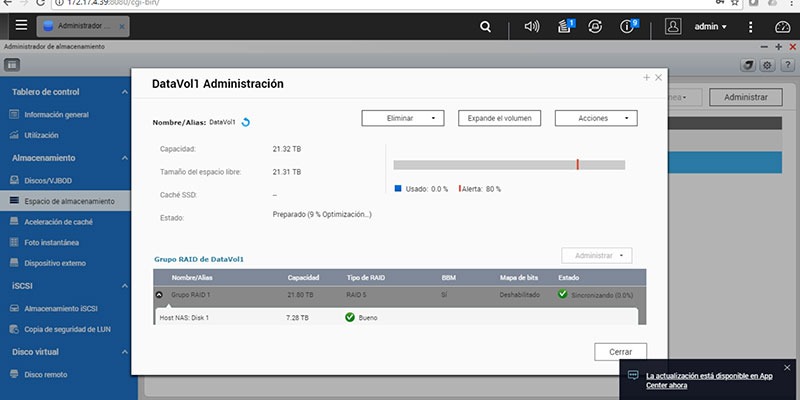Open the dashboard gauge icon
The height and width of the screenshot is (400, 800).
coord(782,27)
